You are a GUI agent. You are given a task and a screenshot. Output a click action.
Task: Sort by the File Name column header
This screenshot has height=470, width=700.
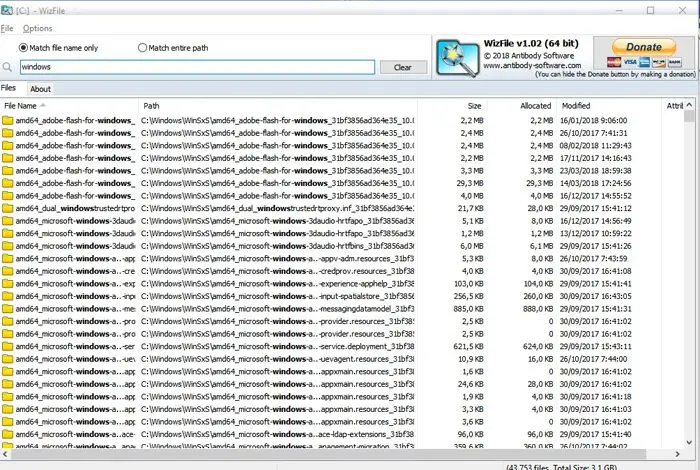69,106
